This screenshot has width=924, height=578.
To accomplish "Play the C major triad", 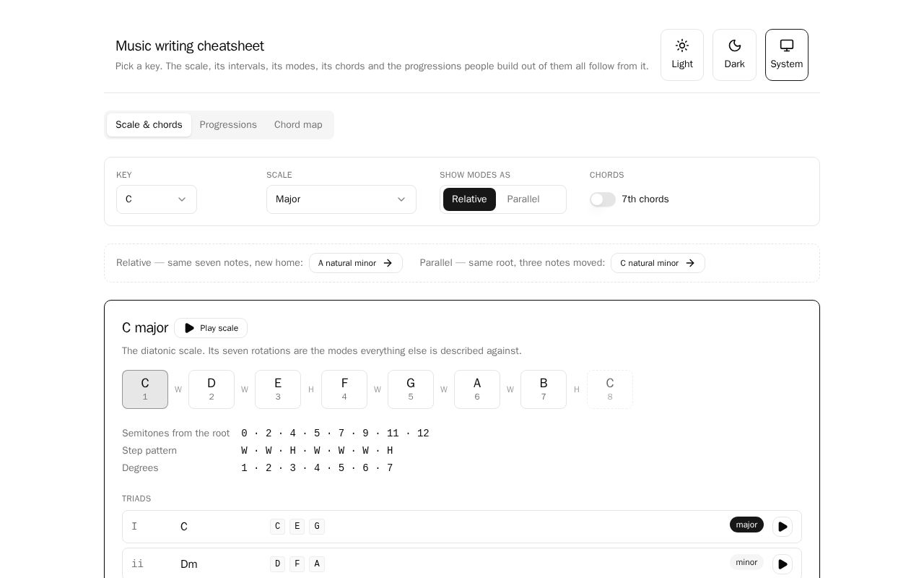I will [x=783, y=527].
